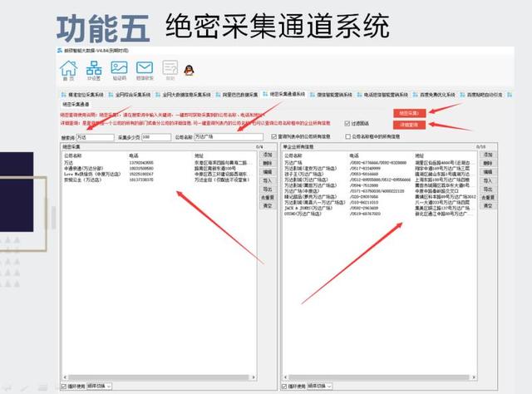532x394 pixels.
Task: Click the red 详细查询 button
Action: [x=410, y=125]
